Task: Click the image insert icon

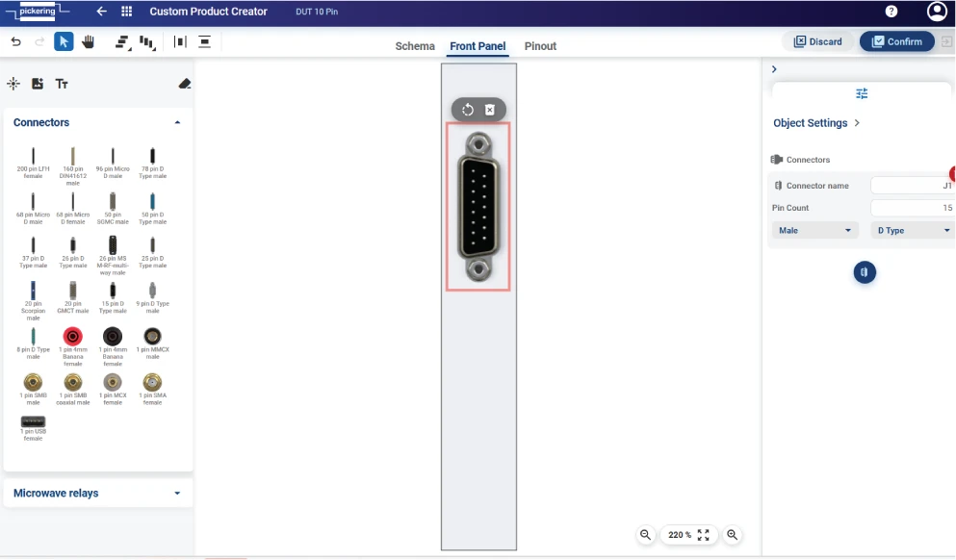Action: tap(37, 84)
